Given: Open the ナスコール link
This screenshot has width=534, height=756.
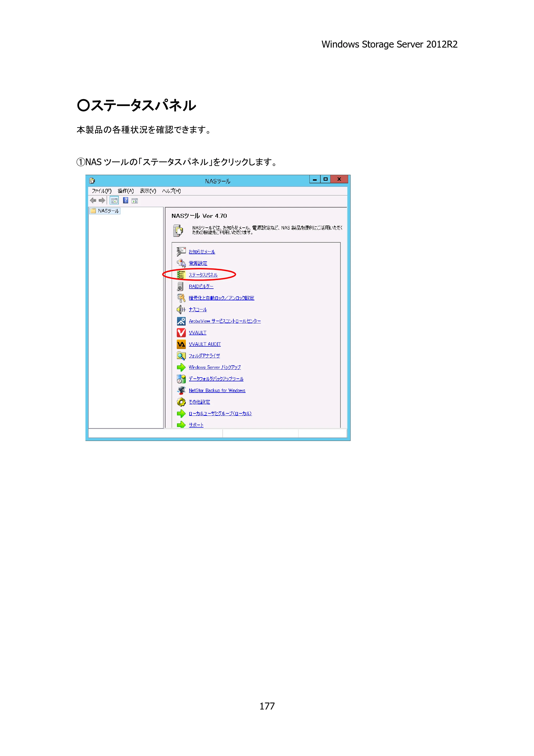Looking at the screenshot, I should click(x=198, y=309).
